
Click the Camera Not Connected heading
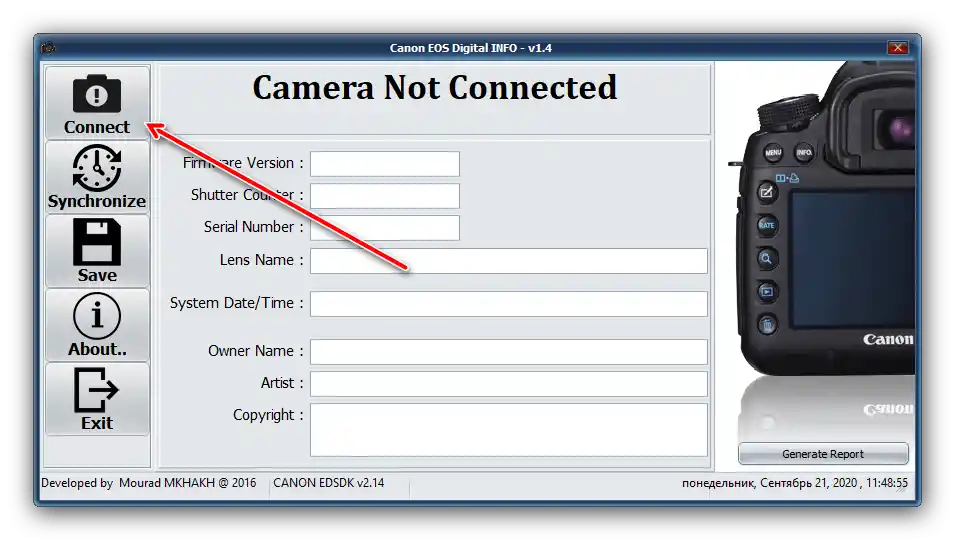[x=435, y=88]
